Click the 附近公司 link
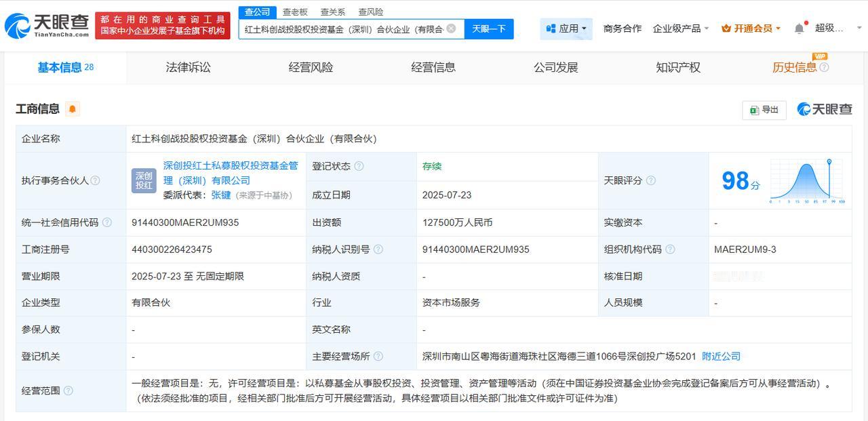 pyautogui.click(x=721, y=356)
